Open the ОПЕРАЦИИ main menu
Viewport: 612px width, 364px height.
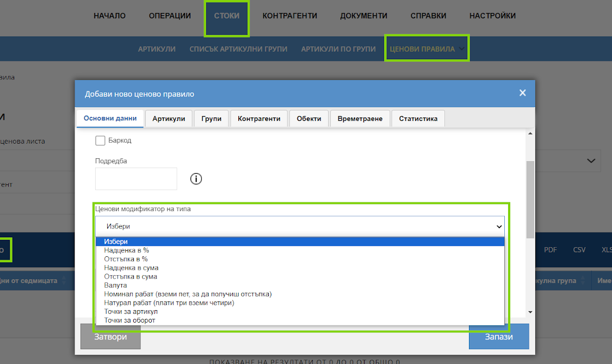coord(170,16)
